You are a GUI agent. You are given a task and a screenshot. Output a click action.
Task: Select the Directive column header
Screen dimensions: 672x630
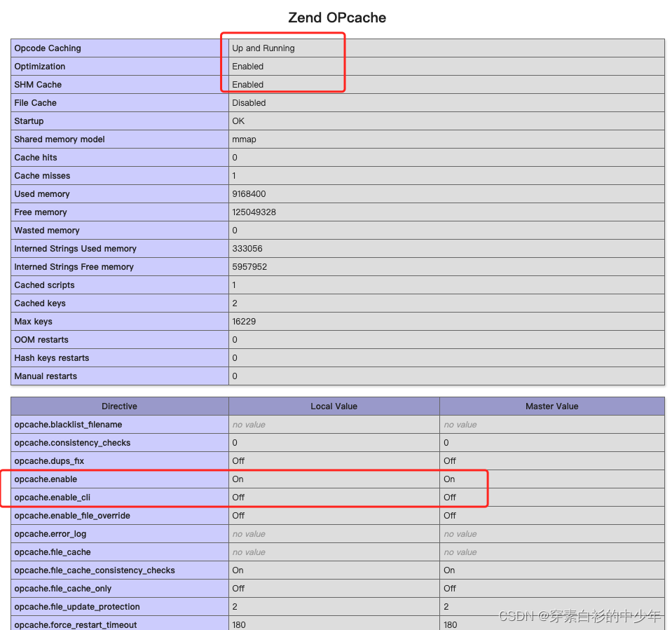point(119,406)
